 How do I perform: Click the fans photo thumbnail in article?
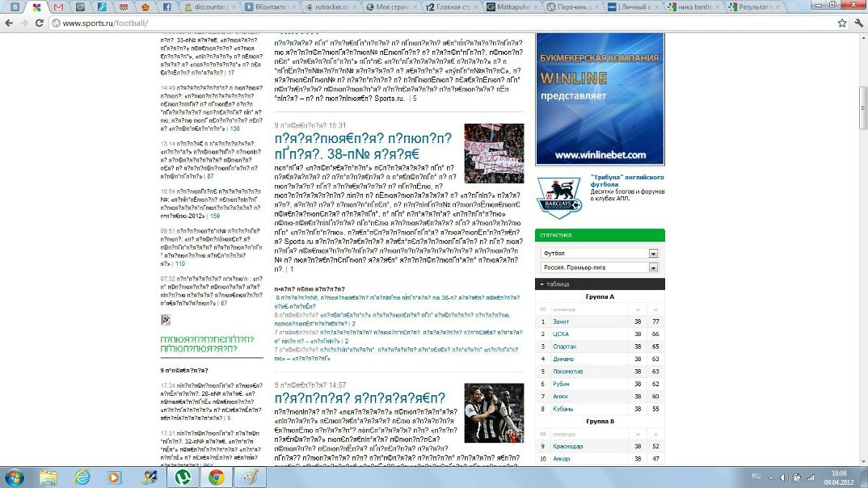click(x=494, y=154)
